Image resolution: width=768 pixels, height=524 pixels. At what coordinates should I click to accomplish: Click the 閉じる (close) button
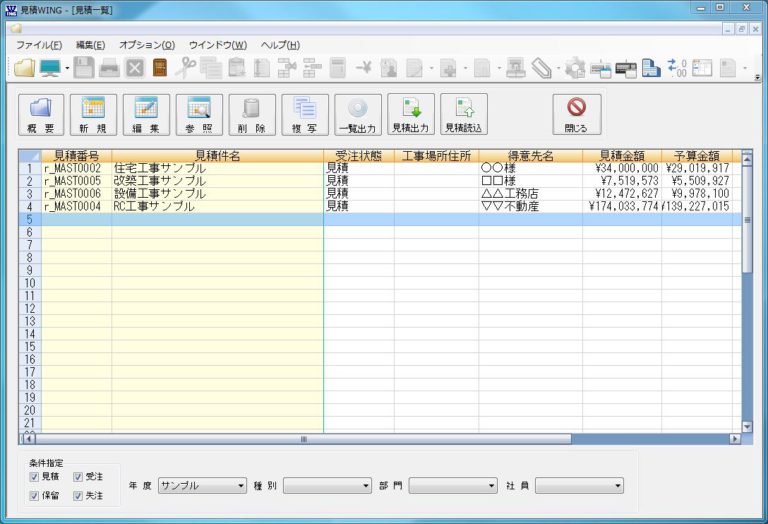click(x=576, y=115)
